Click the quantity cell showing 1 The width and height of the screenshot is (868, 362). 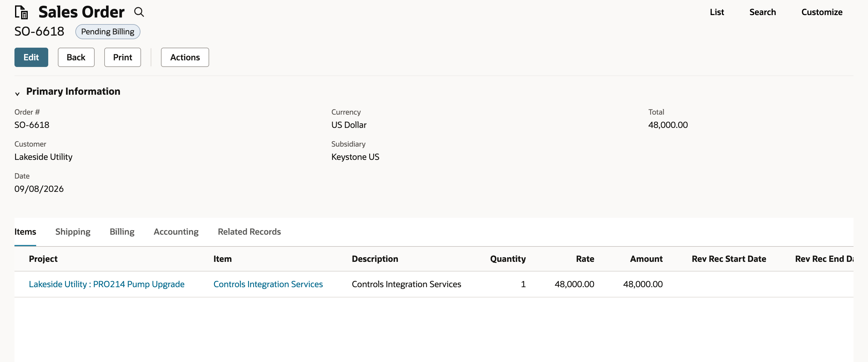[x=523, y=284]
